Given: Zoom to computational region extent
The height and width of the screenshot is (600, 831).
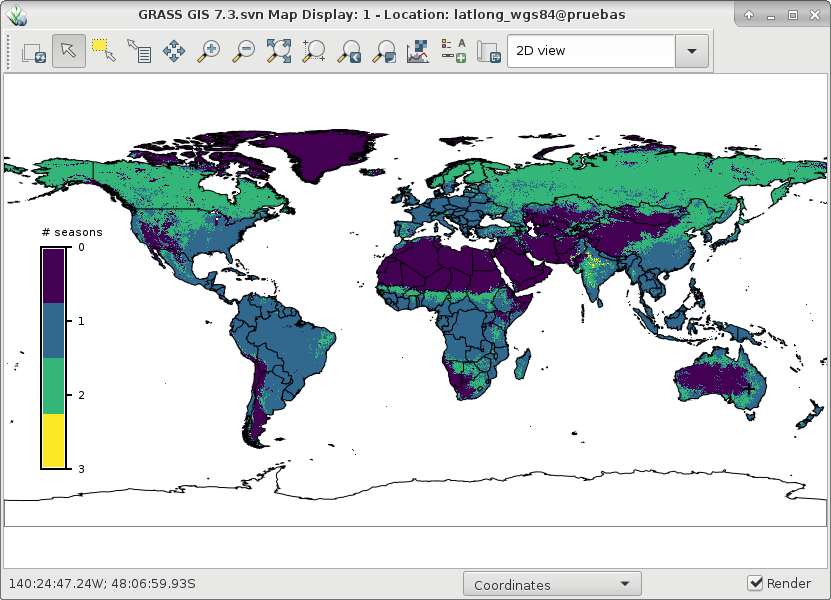Looking at the screenshot, I should coord(313,52).
